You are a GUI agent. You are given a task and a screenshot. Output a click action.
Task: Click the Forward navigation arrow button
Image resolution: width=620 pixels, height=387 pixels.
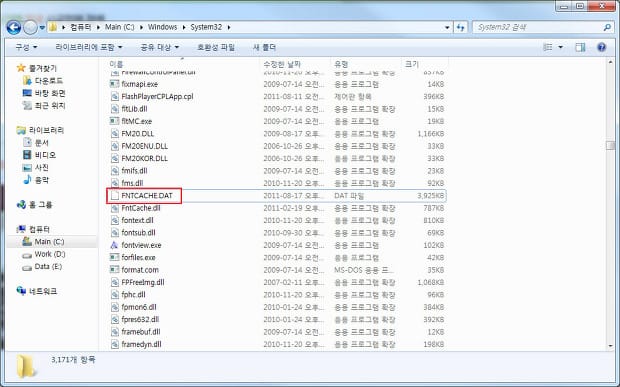30,27
